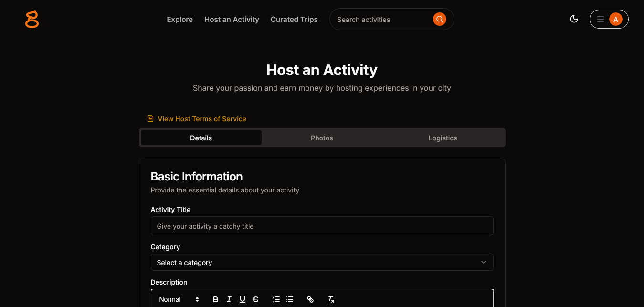The image size is (644, 307).
Task: Add a hyperlink using the link icon
Action: [310, 299]
